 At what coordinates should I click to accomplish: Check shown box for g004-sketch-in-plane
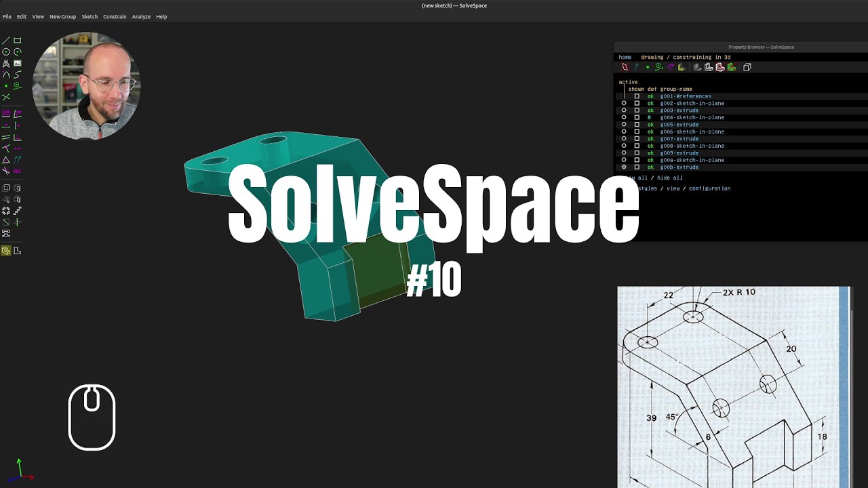(637, 117)
